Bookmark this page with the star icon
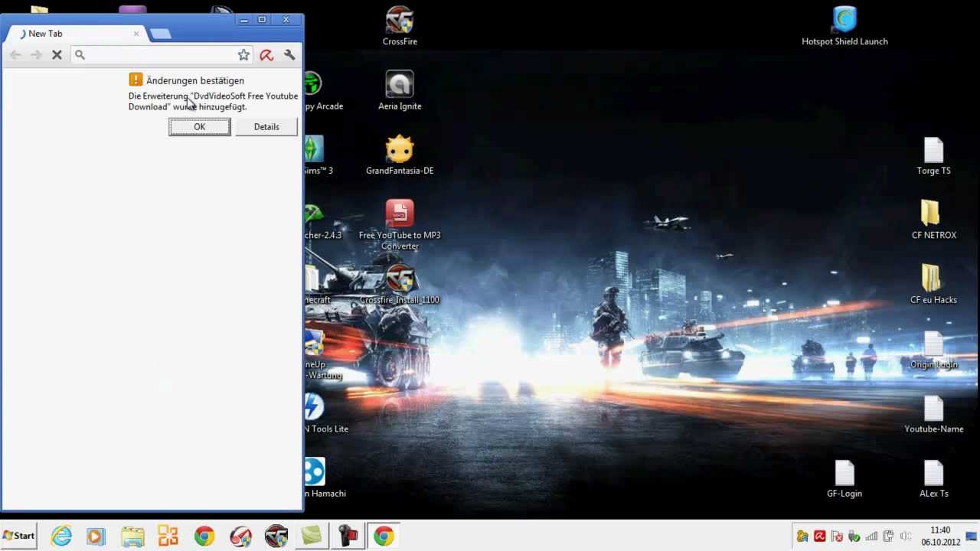The height and width of the screenshot is (551, 980). pyautogui.click(x=243, y=54)
